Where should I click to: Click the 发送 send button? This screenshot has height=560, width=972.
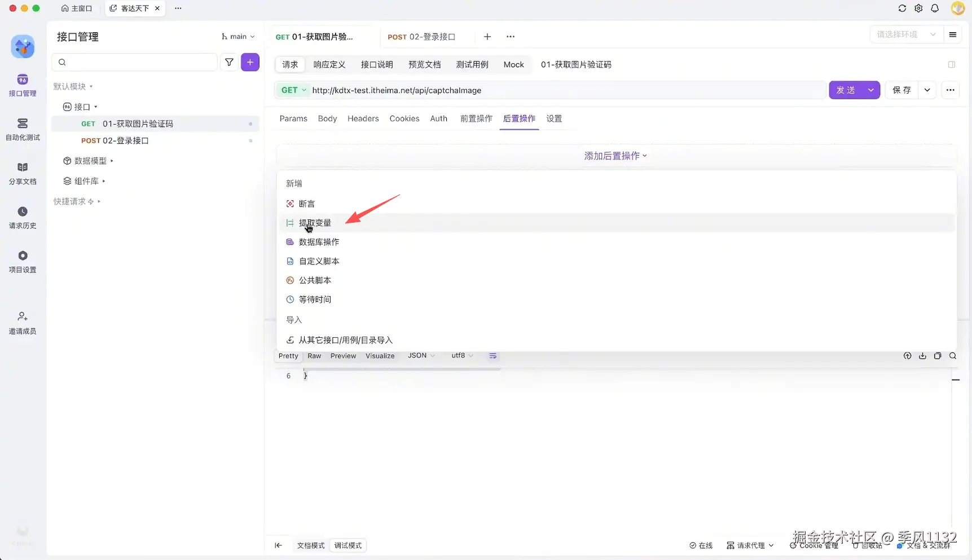(x=846, y=90)
